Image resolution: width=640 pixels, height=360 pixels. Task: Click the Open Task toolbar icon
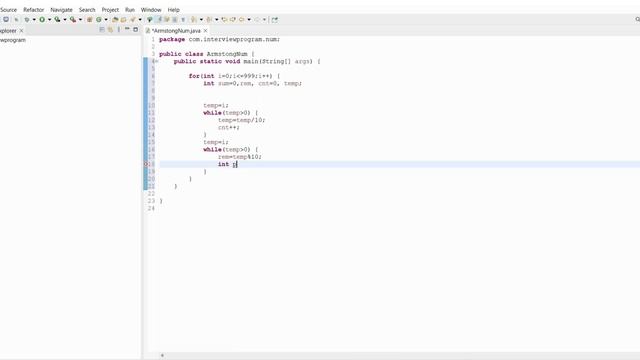pyautogui.click(x=123, y=19)
